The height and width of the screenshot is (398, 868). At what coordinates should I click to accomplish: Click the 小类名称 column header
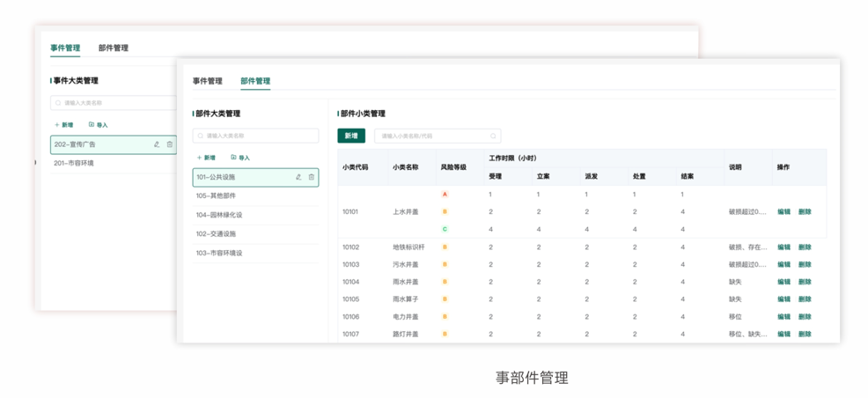tap(405, 167)
